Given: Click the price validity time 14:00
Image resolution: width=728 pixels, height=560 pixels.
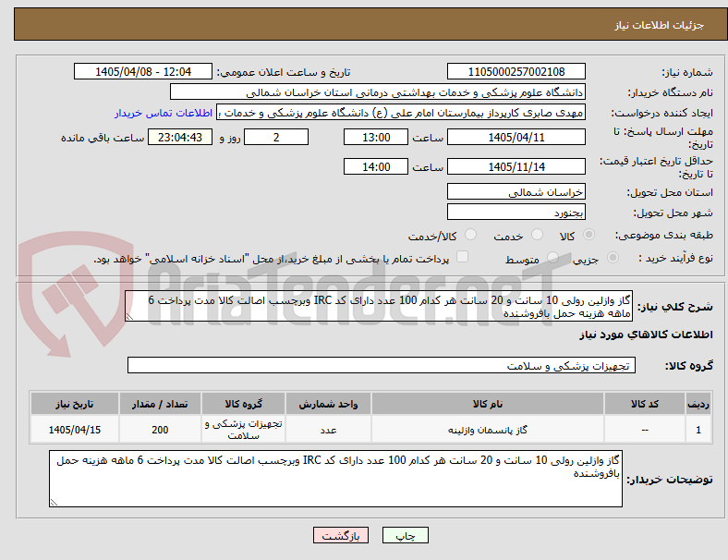Looking at the screenshot, I should click(x=376, y=166).
